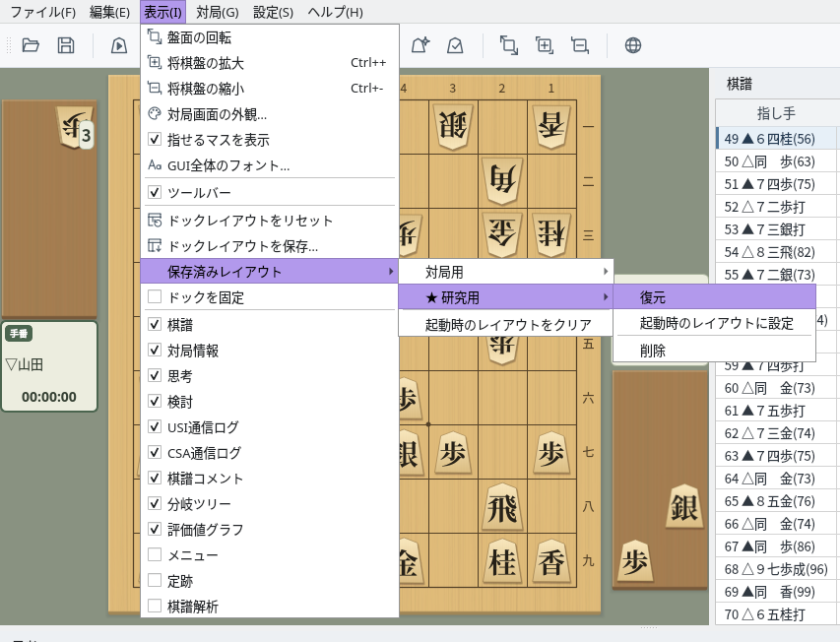Select the inverted 角 bishop piece
The height and width of the screenshot is (642, 840).
[x=502, y=180]
